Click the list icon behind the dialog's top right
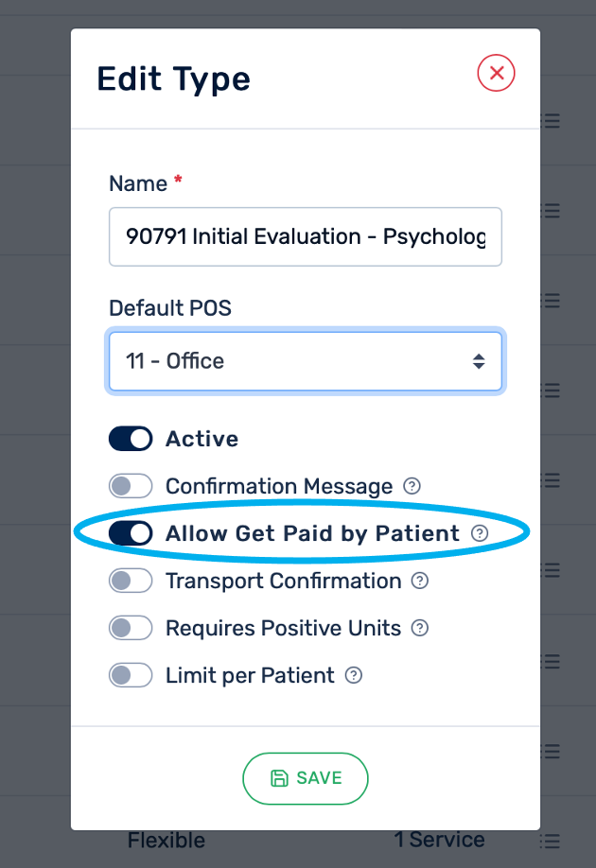Viewport: 596px width, 868px height. [x=552, y=120]
